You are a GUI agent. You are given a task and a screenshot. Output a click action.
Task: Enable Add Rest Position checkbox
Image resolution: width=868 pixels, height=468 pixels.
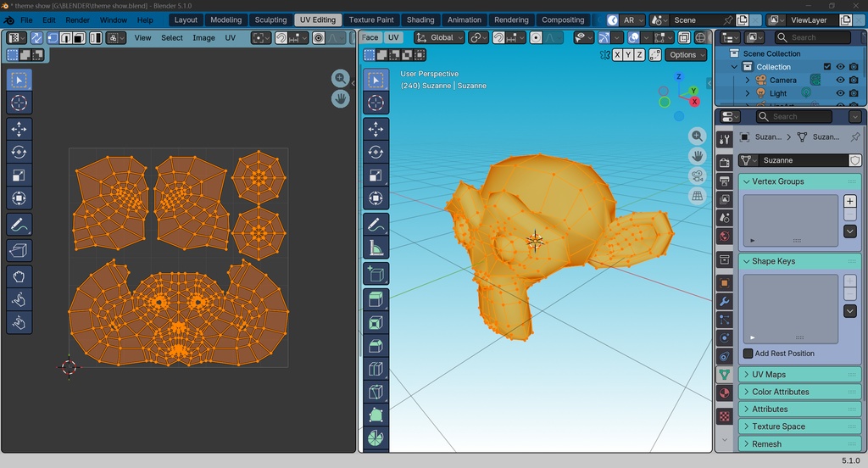point(748,354)
